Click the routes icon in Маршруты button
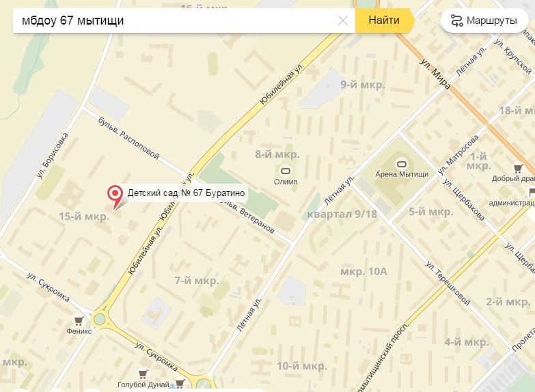 (456, 20)
